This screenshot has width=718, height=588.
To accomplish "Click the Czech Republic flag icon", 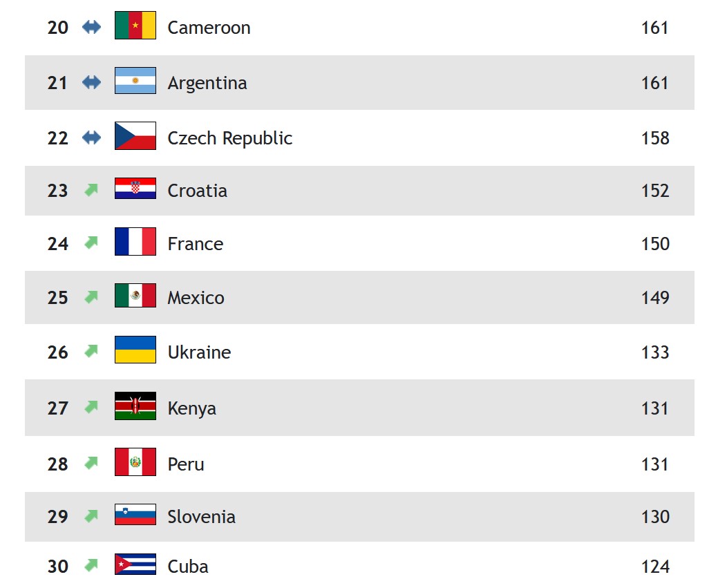I will (135, 136).
